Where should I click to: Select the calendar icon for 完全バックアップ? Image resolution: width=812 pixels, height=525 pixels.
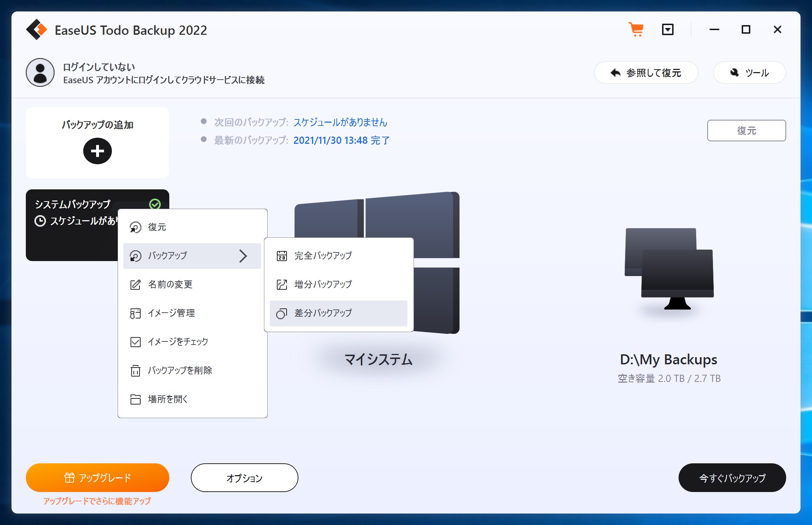click(282, 256)
